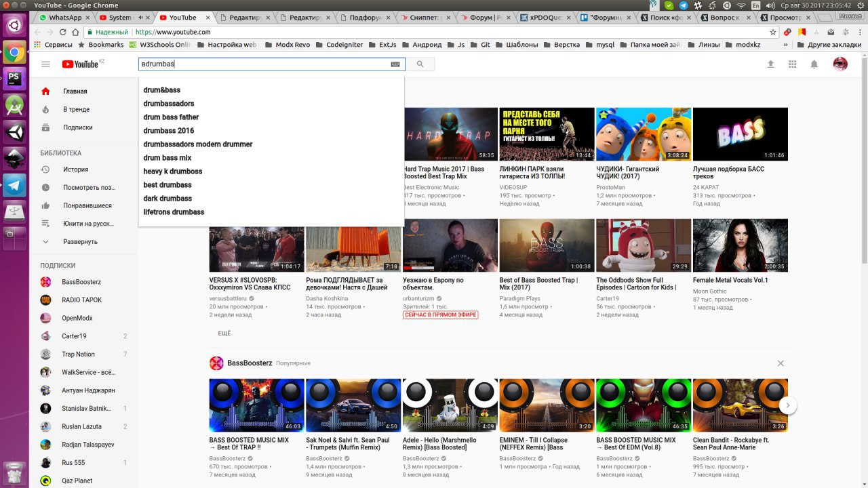Open the Chrome three-dot menu
Viewport: 868px width, 488px height.
(859, 32)
